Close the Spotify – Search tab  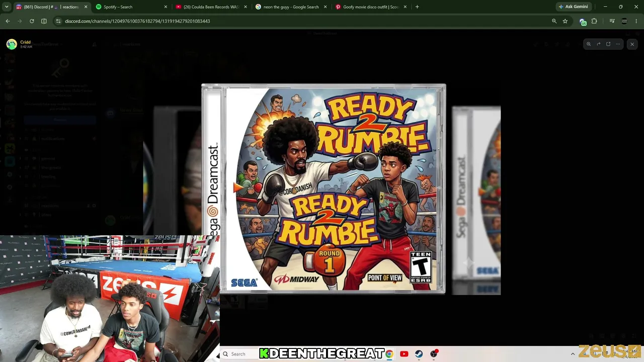(166, 7)
